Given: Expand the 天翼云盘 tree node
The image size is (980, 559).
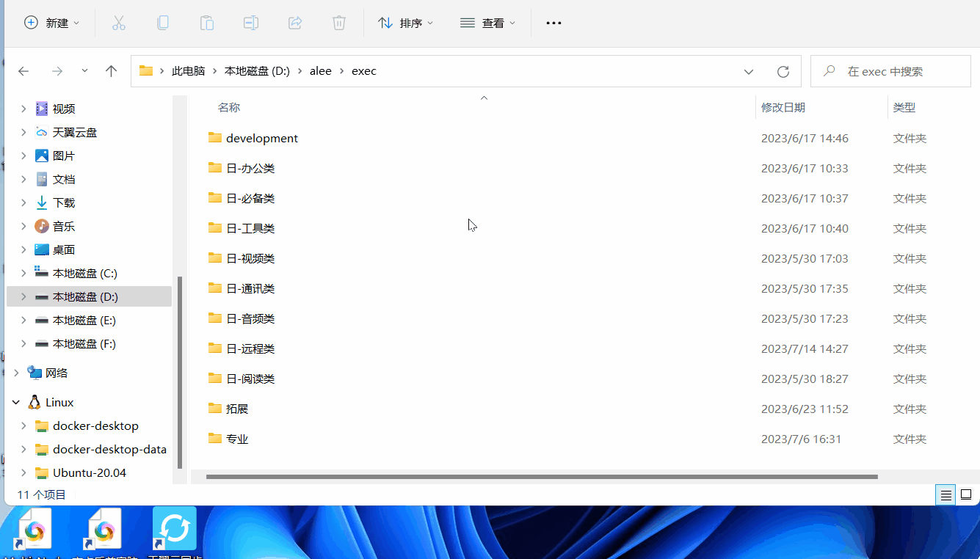Looking at the screenshot, I should coord(23,132).
